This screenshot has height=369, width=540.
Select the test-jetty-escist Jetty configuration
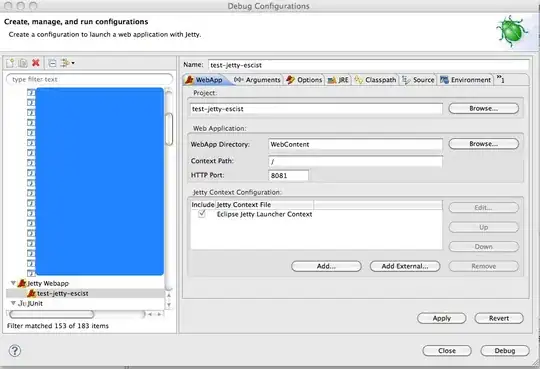point(63,294)
